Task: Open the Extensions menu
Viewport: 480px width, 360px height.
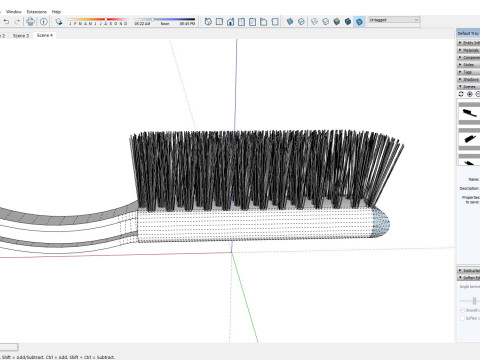Action: [37, 12]
